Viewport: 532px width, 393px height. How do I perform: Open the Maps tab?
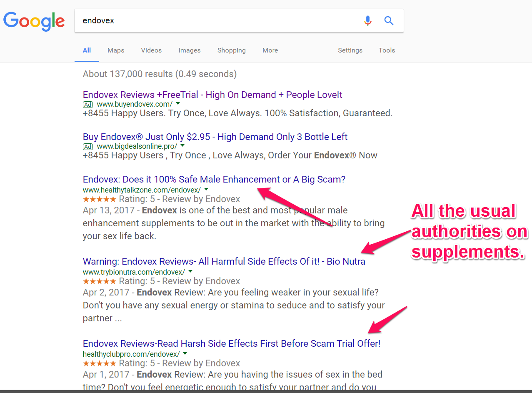[115, 50]
